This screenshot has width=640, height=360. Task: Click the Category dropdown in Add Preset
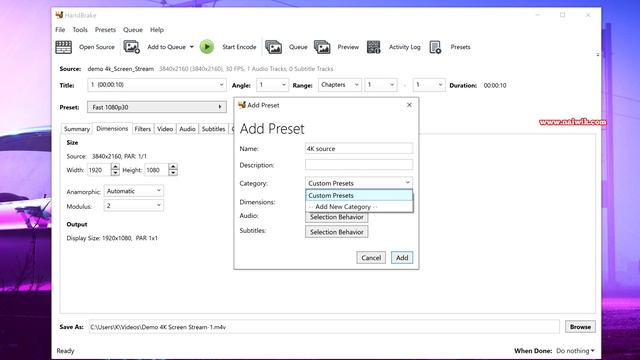359,183
